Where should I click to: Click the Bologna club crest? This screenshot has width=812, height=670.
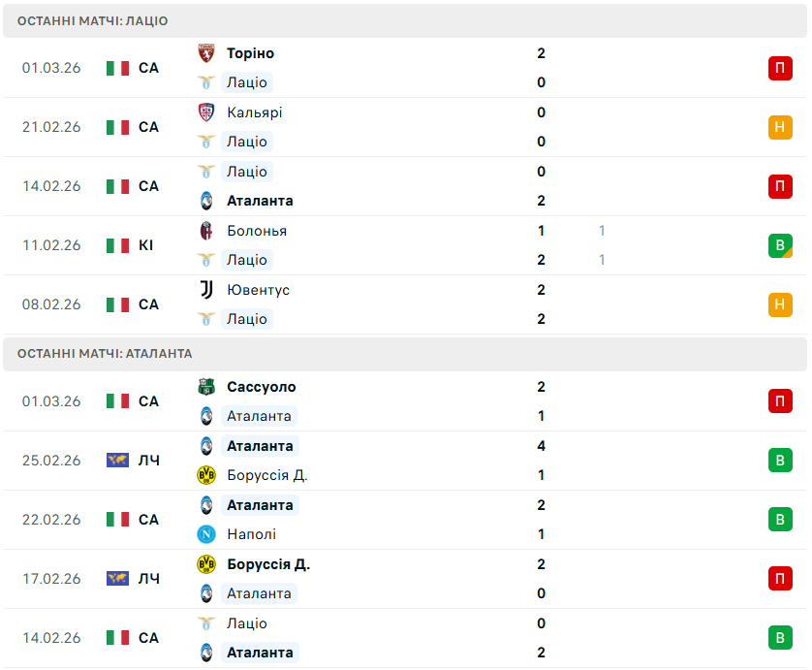[206, 231]
